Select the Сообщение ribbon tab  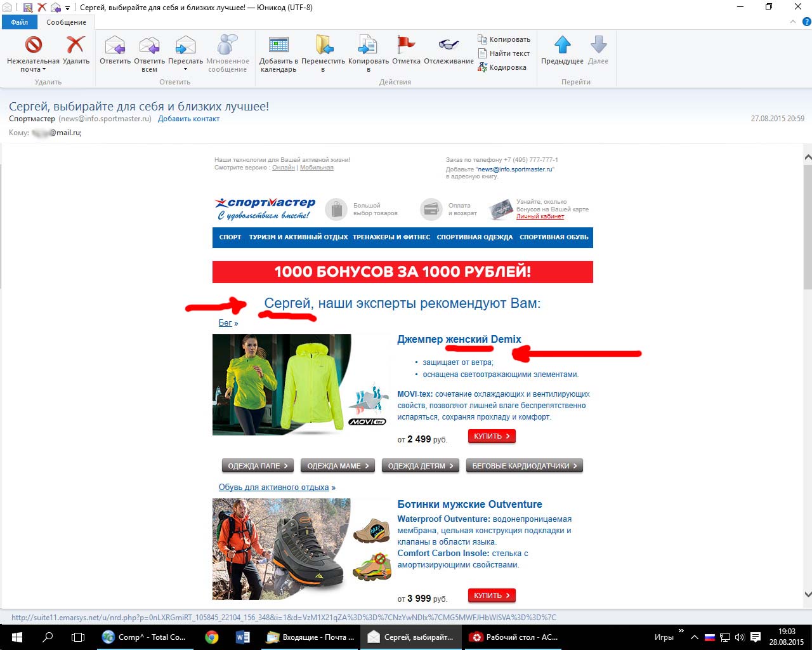[66, 22]
